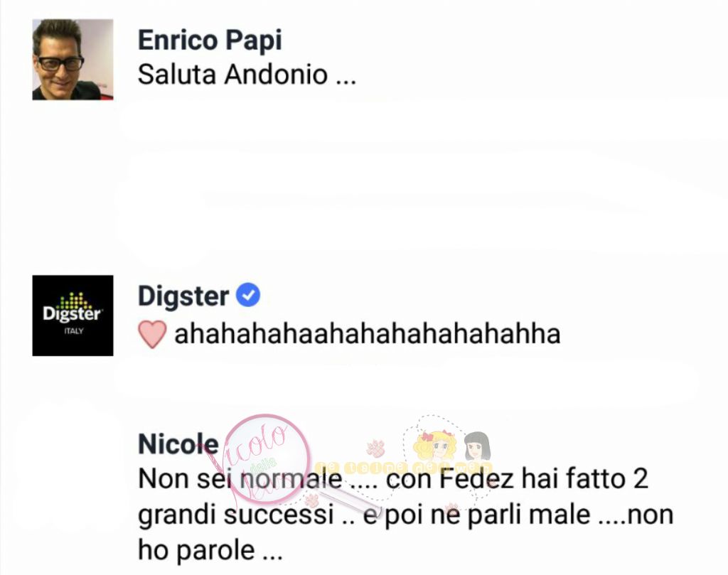Click the blonde cartoon girl watermark
Image resolution: width=728 pixels, height=575 pixels.
click(x=434, y=446)
